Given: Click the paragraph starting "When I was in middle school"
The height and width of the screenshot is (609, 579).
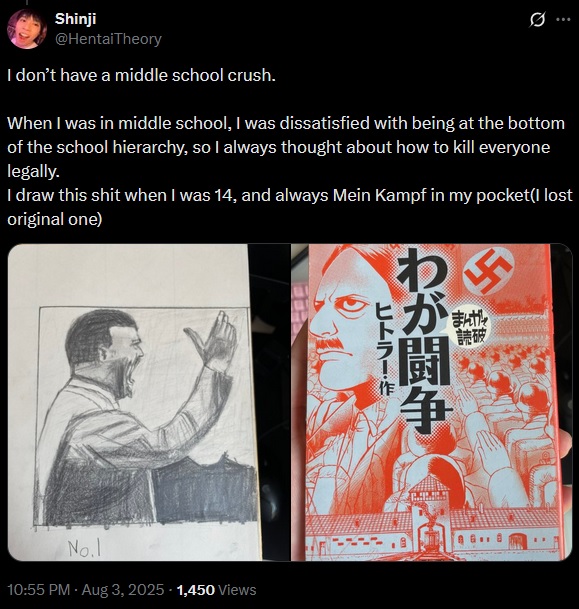Looking at the screenshot, I should click(286, 147).
